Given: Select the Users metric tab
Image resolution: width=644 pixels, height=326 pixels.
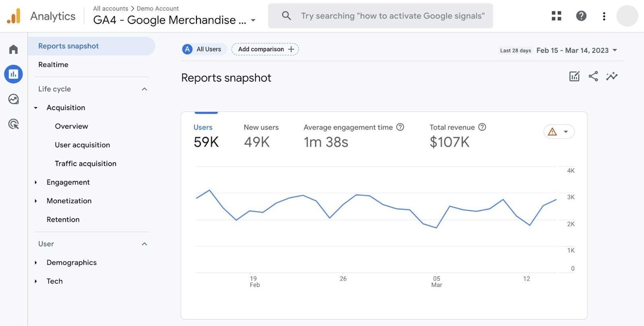Looking at the screenshot, I should [x=206, y=135].
